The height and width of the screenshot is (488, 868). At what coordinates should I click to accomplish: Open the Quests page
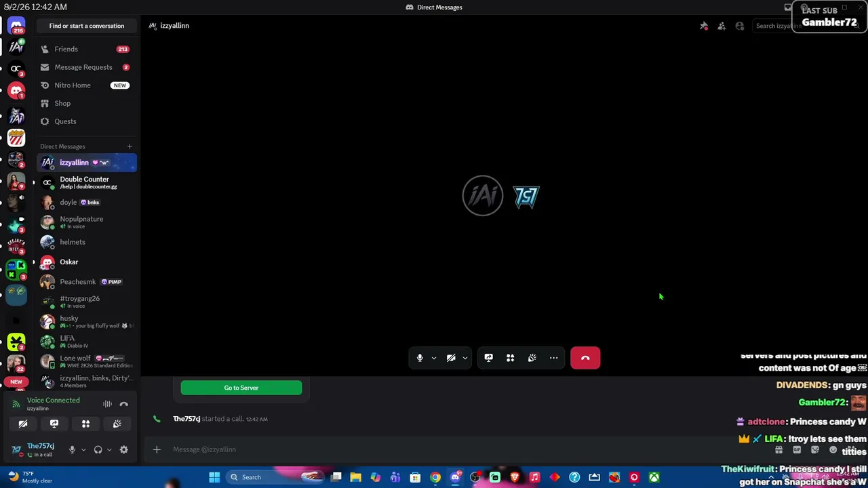pyautogui.click(x=86, y=121)
